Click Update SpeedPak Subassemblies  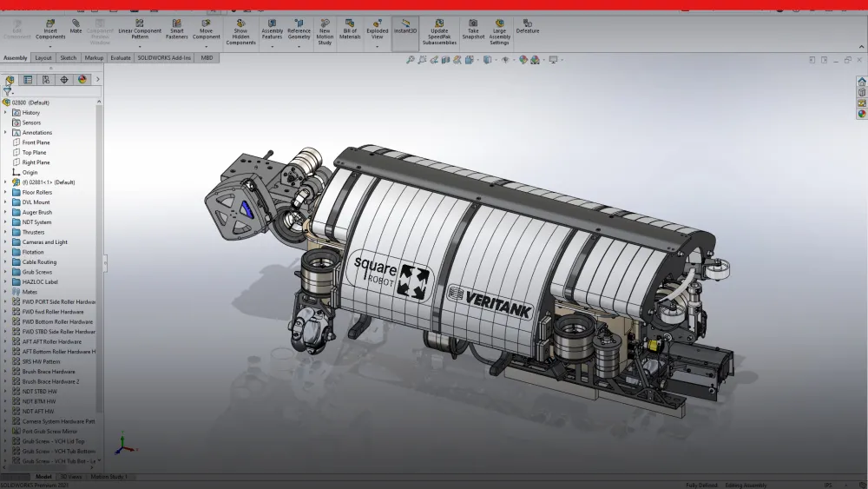pos(439,32)
